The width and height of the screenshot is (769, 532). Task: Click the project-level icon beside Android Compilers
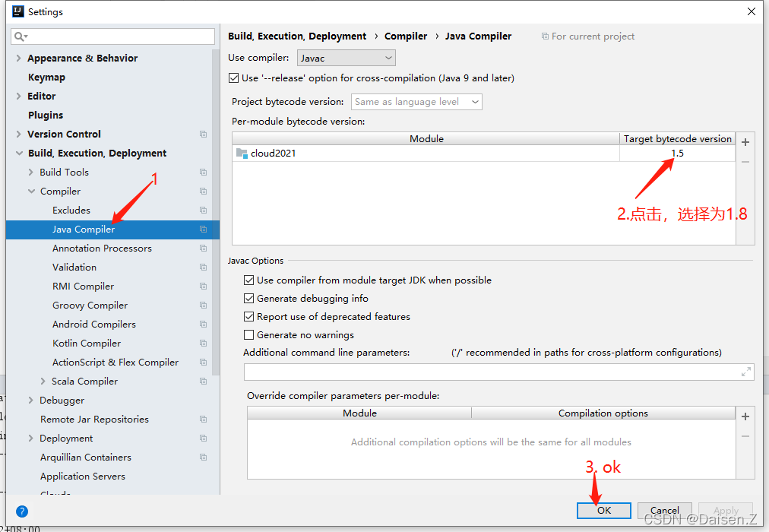203,324
